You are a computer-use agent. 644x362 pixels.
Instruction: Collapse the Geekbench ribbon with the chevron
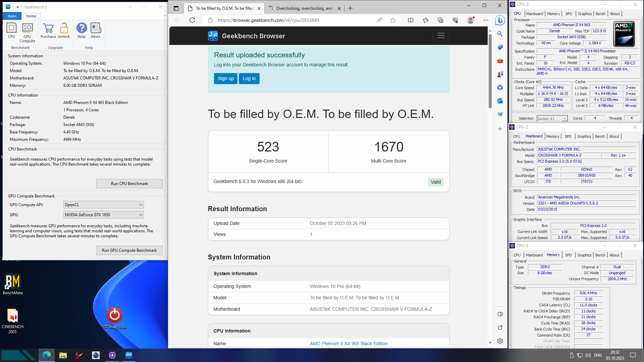pyautogui.click(x=164, y=16)
